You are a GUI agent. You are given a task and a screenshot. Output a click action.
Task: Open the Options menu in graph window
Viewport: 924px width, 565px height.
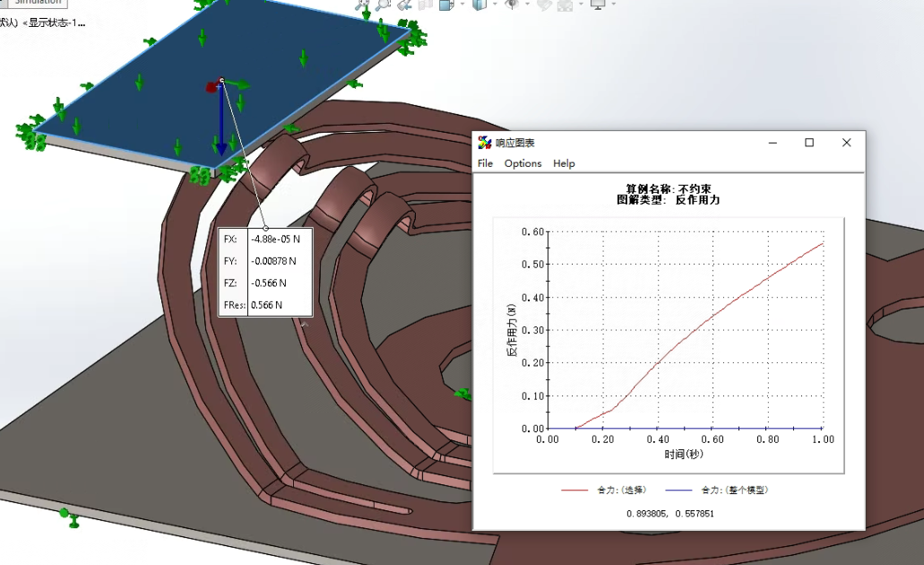(522, 163)
